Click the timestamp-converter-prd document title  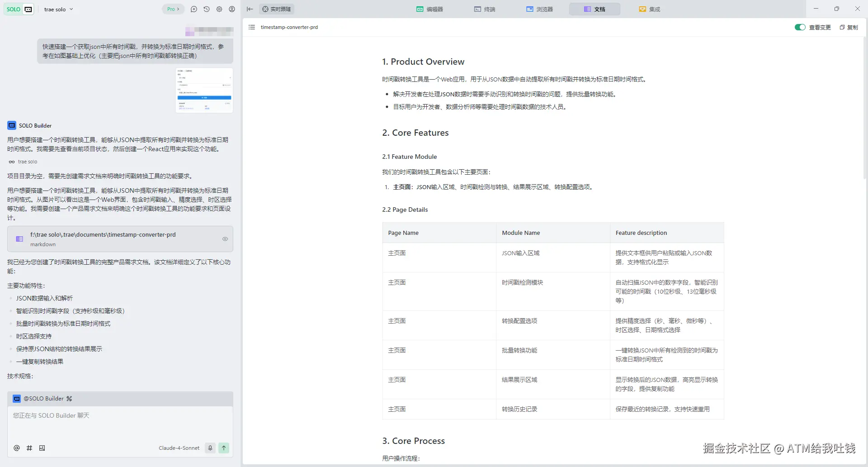click(289, 27)
